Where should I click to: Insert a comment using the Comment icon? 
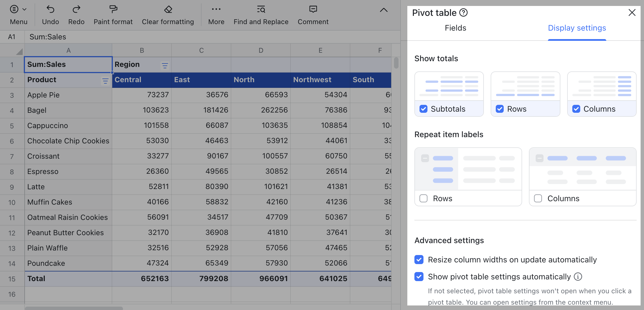(313, 9)
